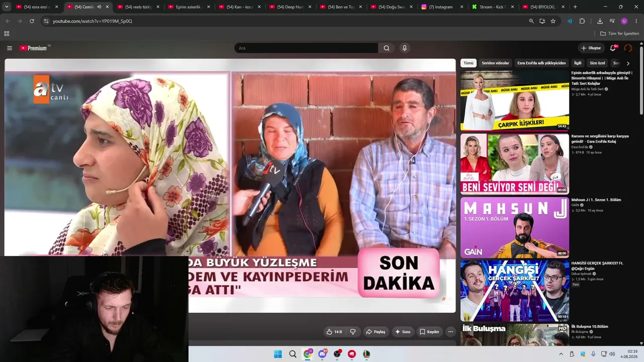Open the GAIN channel link
Image resolution: width=644 pixels, height=362 pixels.
(x=576, y=205)
